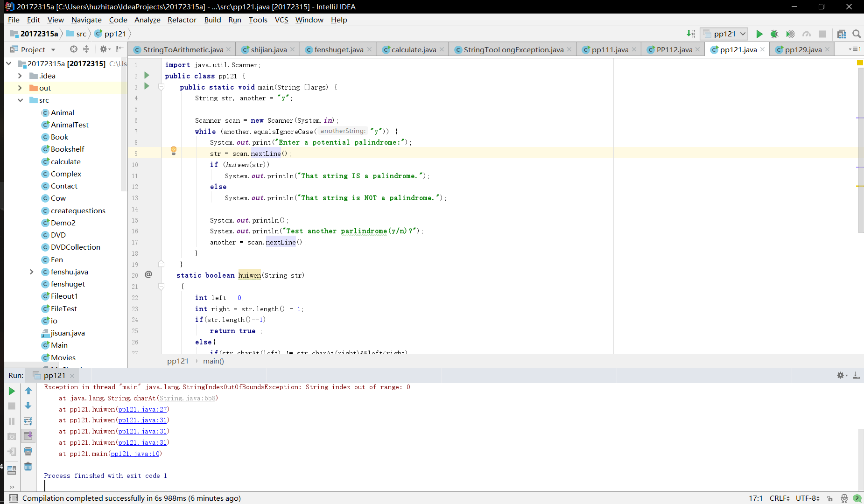Screen dimensions: 864x504
Task: Clear all console output trash icon
Action: click(28, 466)
